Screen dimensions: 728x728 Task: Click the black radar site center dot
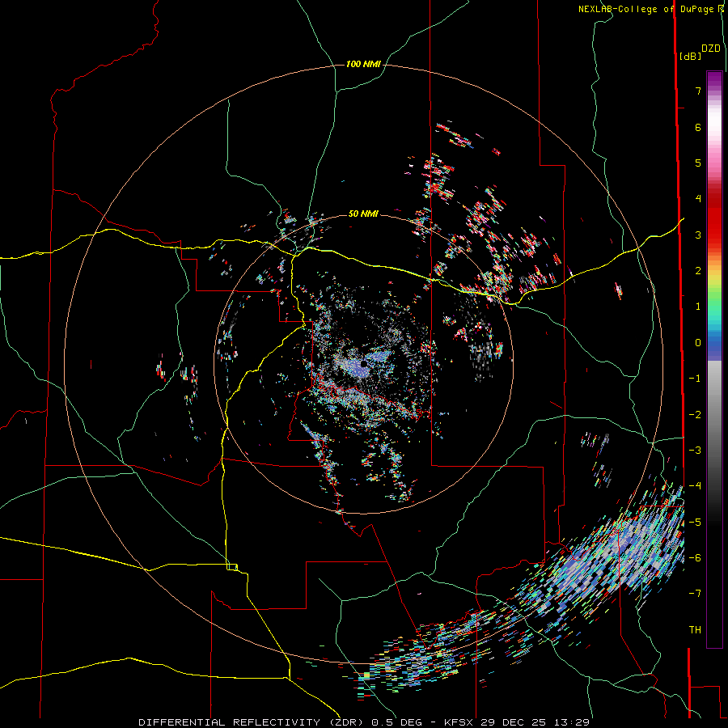[x=364, y=363]
